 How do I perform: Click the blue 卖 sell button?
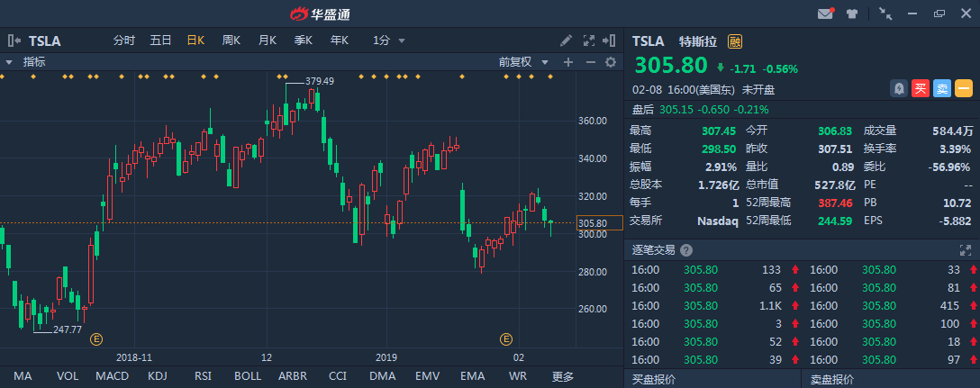941,88
